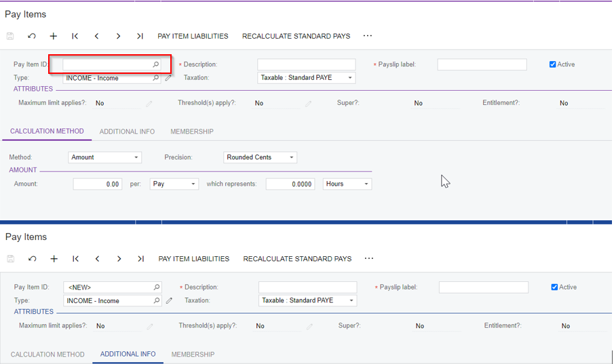Open the more options ellipsis in top toolbar
This screenshot has width=614, height=364.
tap(368, 36)
